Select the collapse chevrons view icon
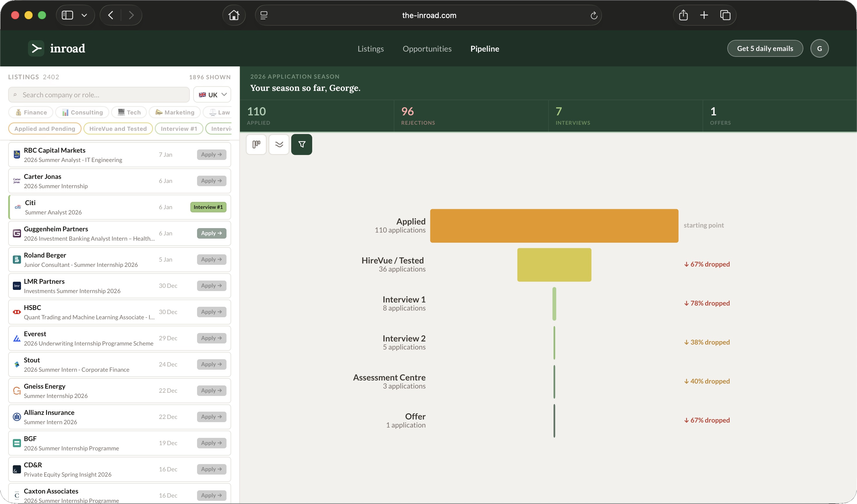The image size is (857, 504). pyautogui.click(x=279, y=144)
